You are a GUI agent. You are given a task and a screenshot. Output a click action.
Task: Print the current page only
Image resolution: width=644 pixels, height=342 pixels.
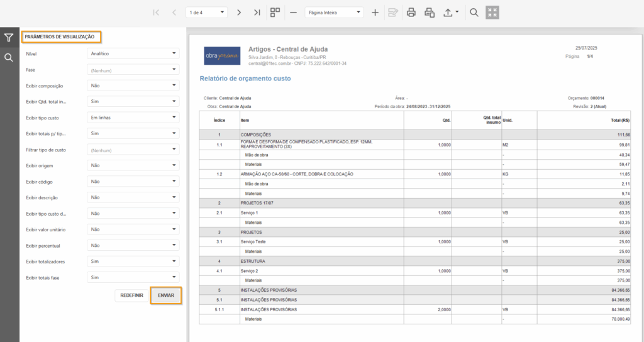[x=430, y=13]
